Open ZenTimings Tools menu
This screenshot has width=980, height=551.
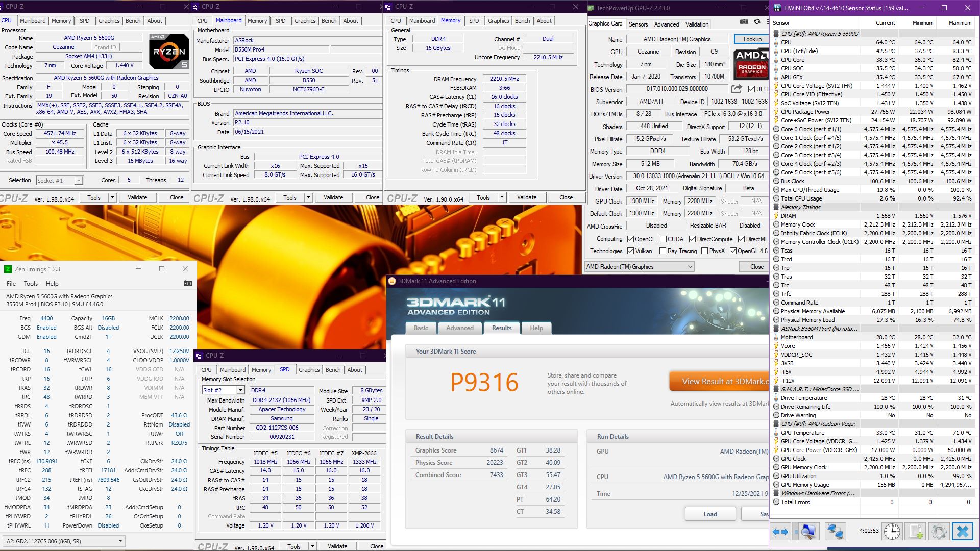[x=31, y=283]
